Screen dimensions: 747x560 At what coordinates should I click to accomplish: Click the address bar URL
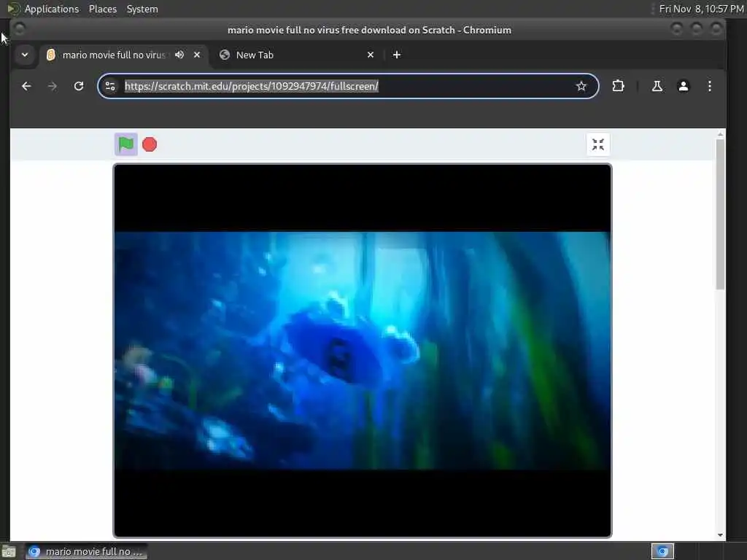[x=252, y=86]
